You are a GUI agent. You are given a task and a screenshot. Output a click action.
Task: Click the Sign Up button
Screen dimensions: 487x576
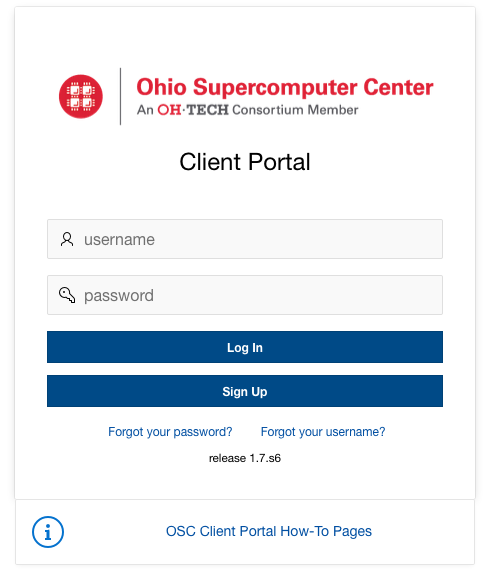[245, 391]
